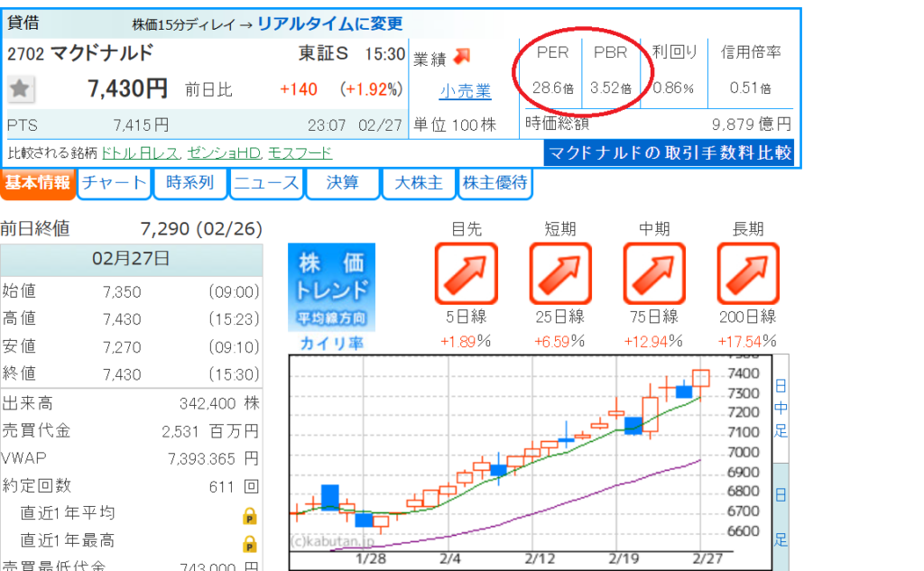The width and height of the screenshot is (924, 571).
Task: Click the 目先 5日線 trend arrow icon
Action: pyautogui.click(x=466, y=273)
